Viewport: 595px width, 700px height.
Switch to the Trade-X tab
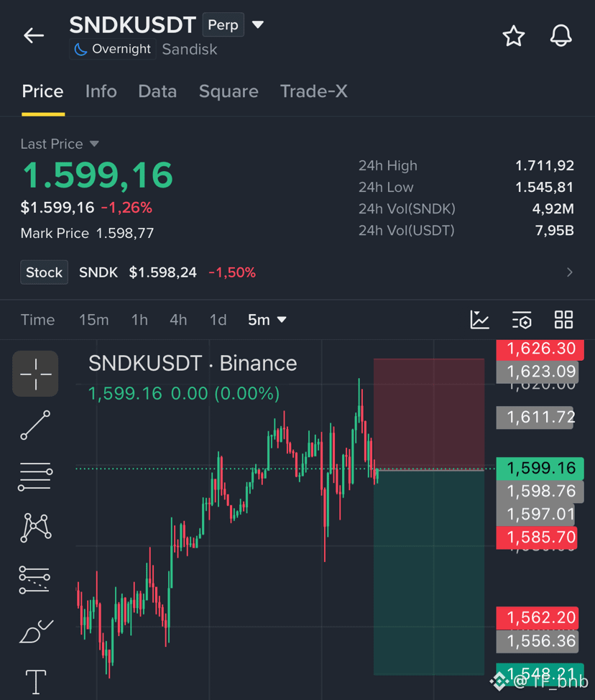tap(314, 91)
